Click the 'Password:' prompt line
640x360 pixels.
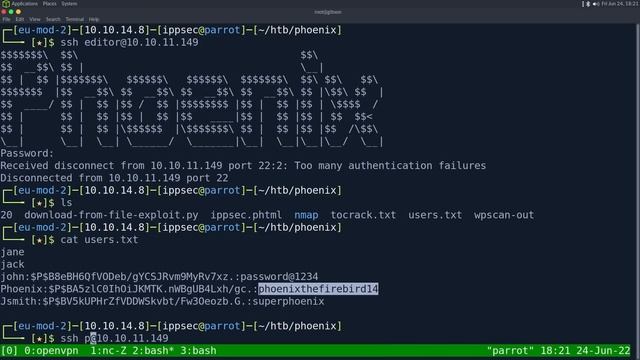coord(27,153)
